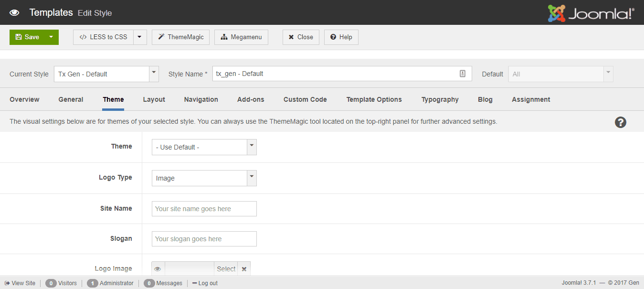Choose a Theme from the Use Default selector
Viewport: 644px width, 289px height.
click(204, 147)
